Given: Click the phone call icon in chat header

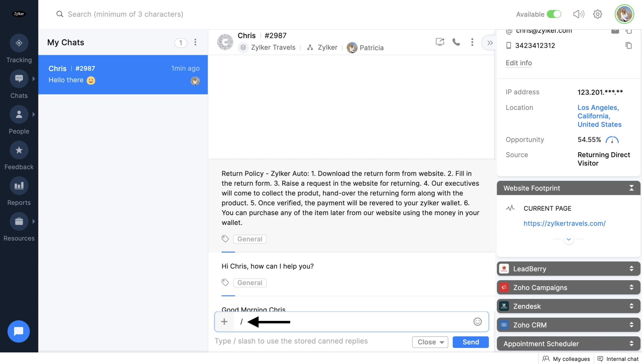Looking at the screenshot, I should pos(456,42).
